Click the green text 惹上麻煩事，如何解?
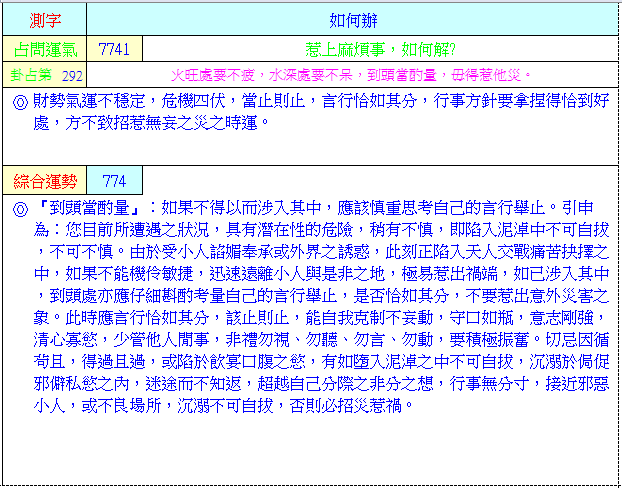Viewport: 622px width, 489px height. click(380, 49)
